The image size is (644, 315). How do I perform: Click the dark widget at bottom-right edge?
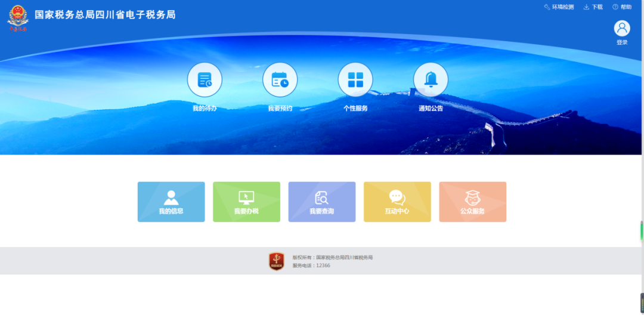[x=642, y=302]
